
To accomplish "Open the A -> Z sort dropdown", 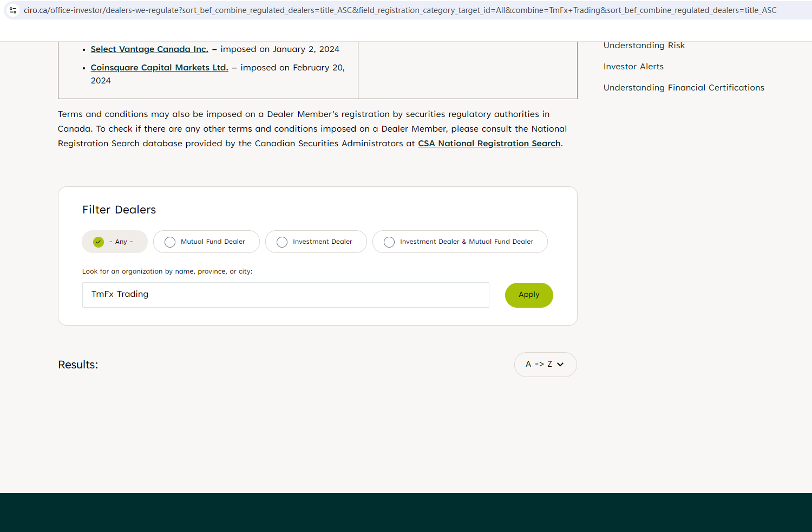I will (546, 365).
